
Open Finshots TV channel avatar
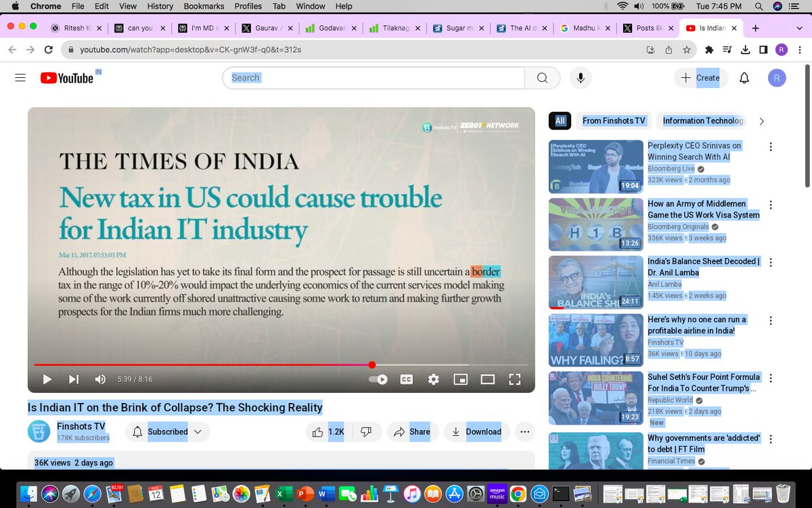pos(39,431)
